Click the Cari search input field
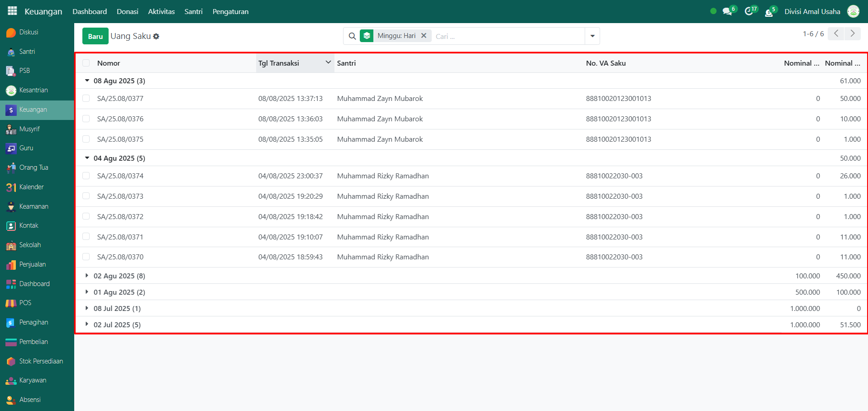The height and width of the screenshot is (411, 868). click(507, 36)
